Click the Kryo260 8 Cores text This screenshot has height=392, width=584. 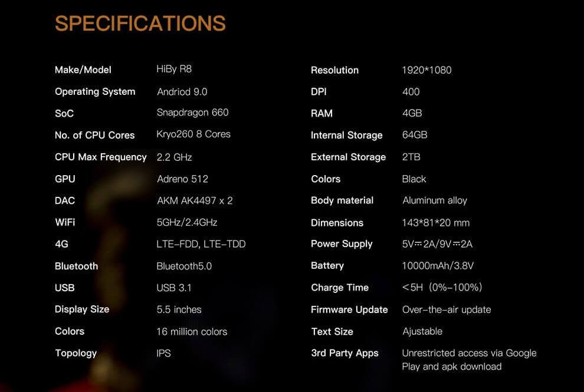click(x=193, y=134)
